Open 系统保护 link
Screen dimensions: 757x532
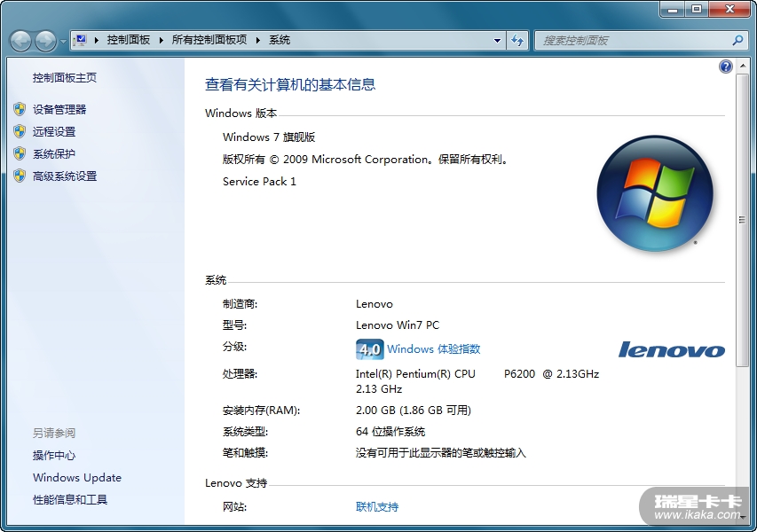[x=54, y=154]
